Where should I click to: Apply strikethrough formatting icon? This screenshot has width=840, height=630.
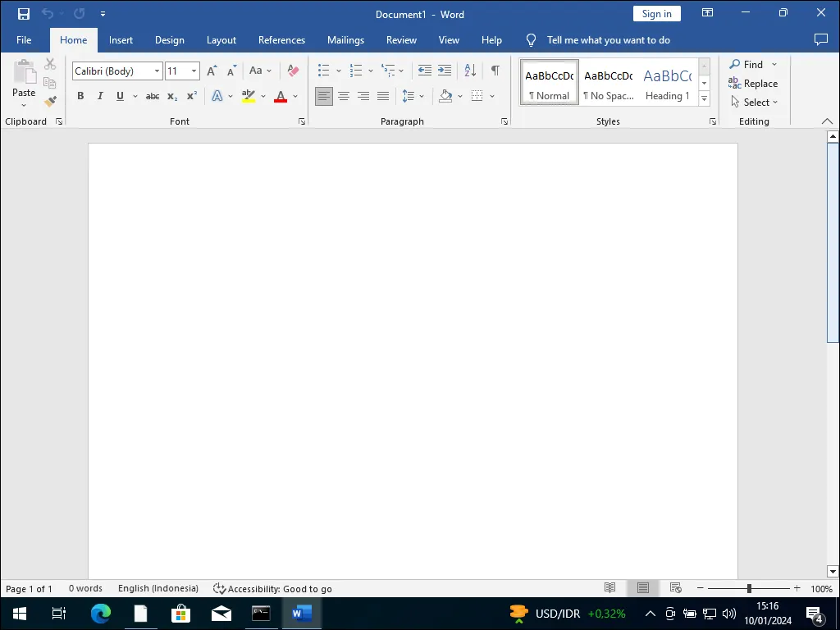[x=152, y=97]
